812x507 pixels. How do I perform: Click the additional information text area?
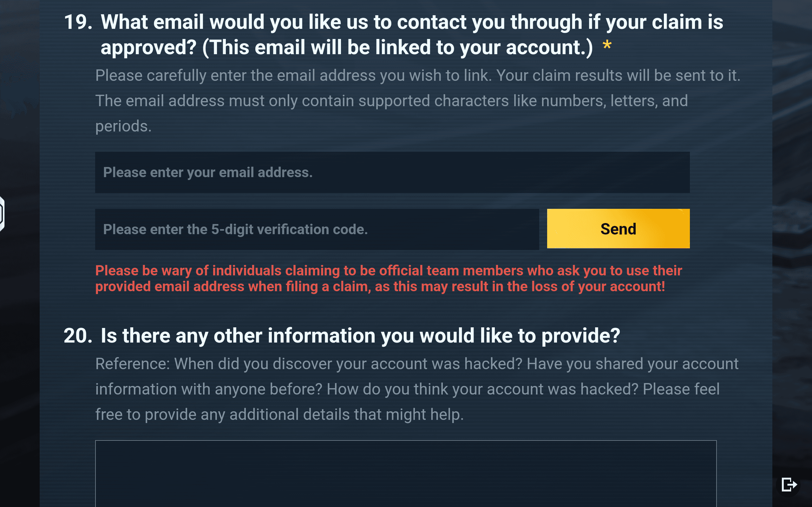405,473
